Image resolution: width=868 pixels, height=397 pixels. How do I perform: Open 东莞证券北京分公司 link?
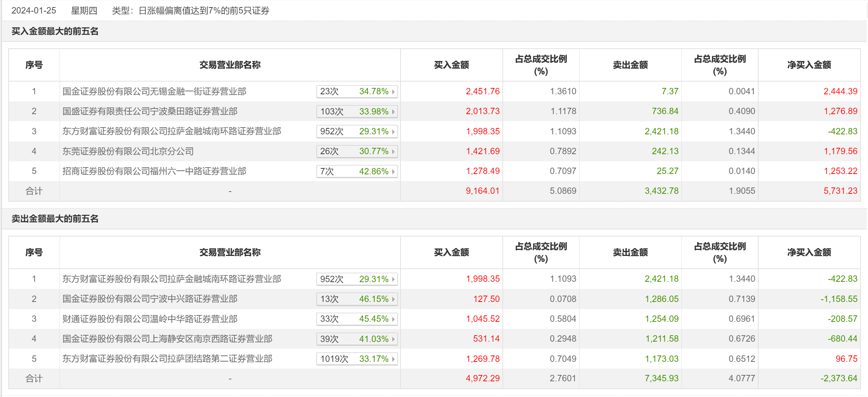(x=128, y=152)
